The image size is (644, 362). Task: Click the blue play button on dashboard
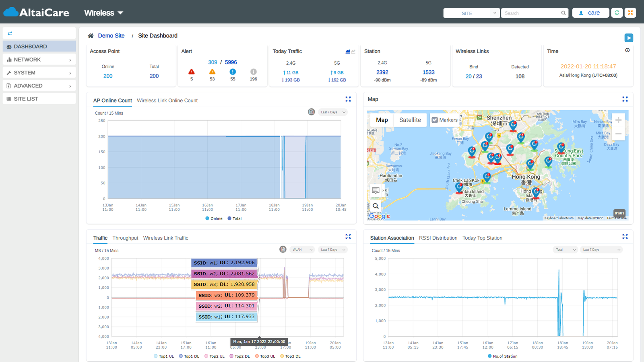pos(629,38)
